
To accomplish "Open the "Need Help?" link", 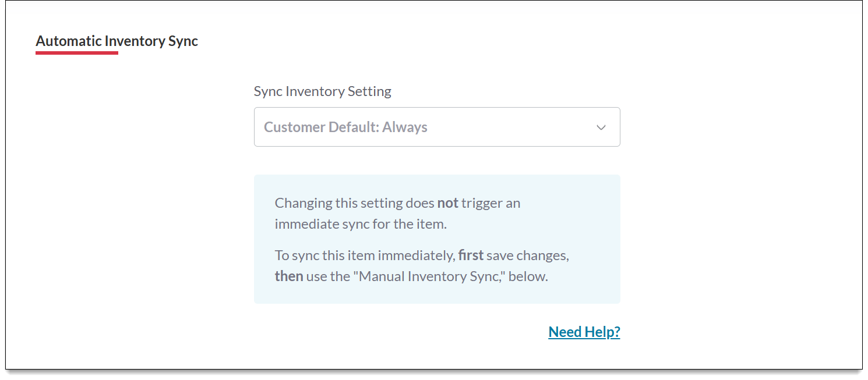I will 584,332.
